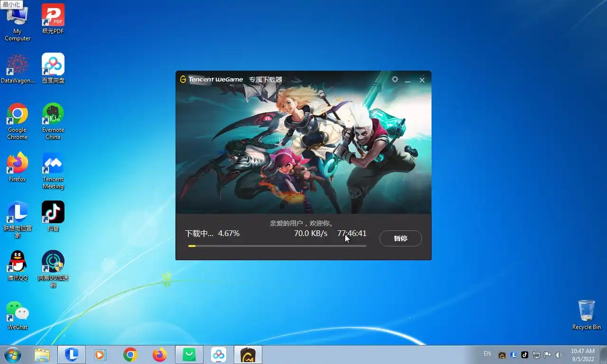This screenshot has height=364, width=607.
Task: Open media player taskbar icon
Action: click(101, 355)
